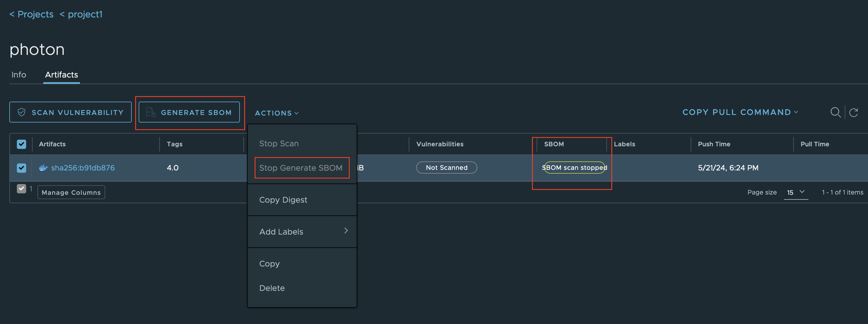Open the Manage Columns dialog

[71, 192]
